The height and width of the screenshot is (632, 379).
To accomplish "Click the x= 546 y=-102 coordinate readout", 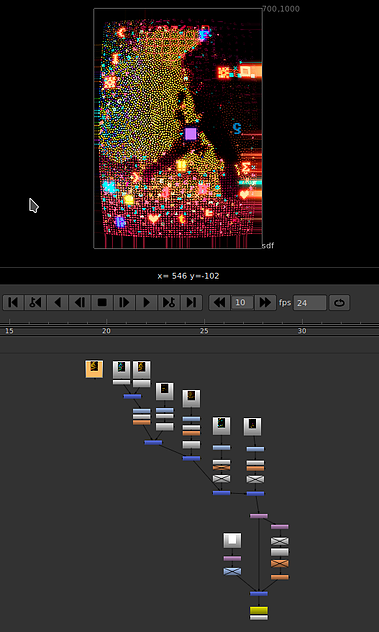I will (x=188, y=276).
